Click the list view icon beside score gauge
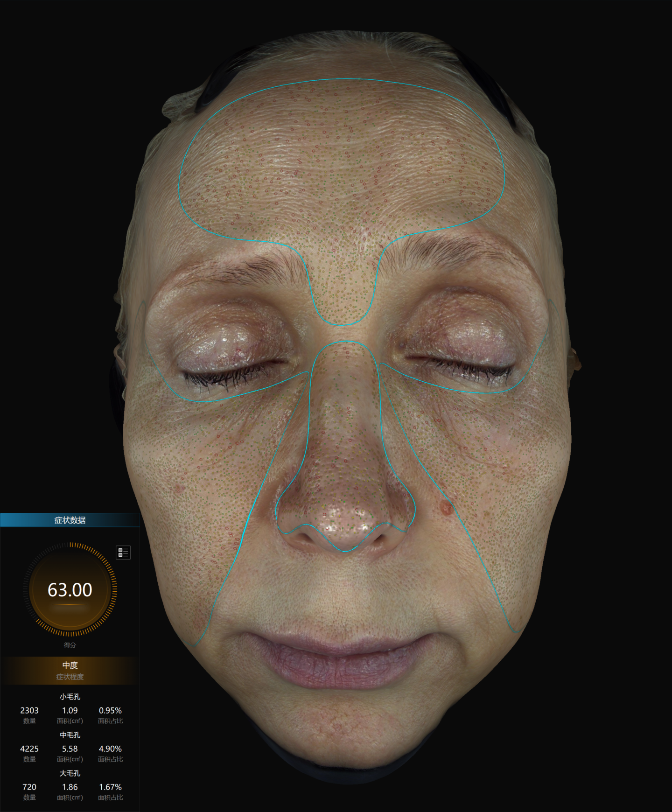672x812 pixels. (x=123, y=553)
